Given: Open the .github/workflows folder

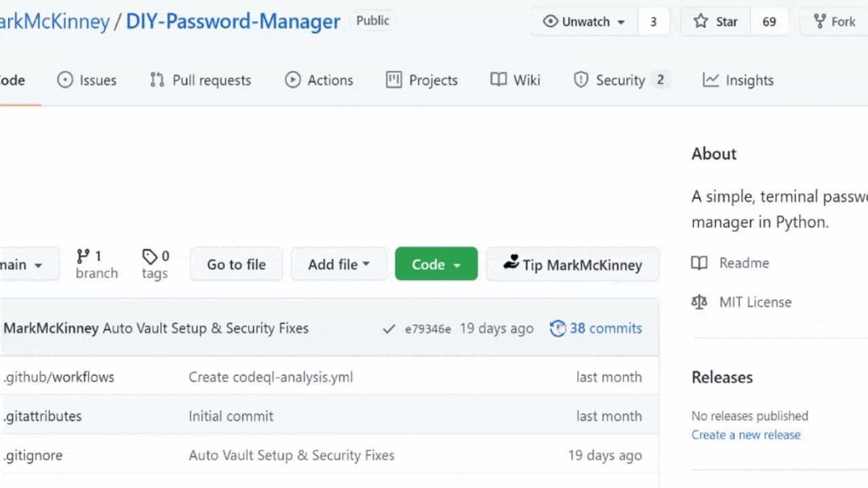Looking at the screenshot, I should [59, 377].
